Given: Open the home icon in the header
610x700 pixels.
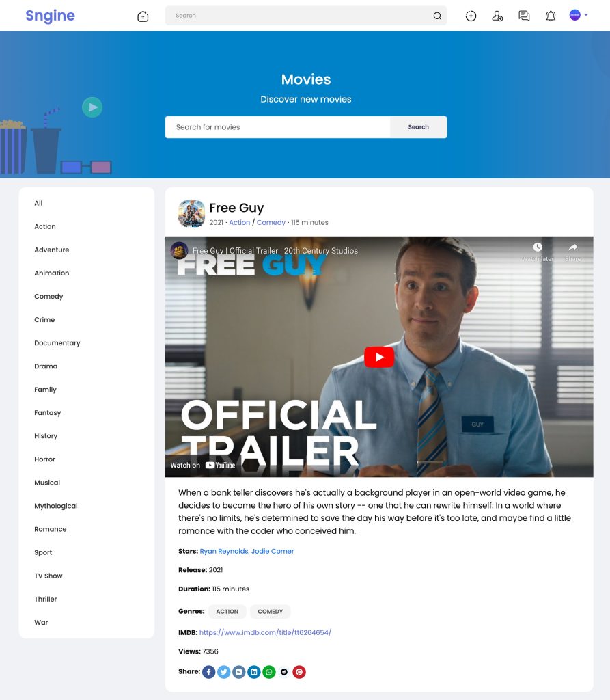Looking at the screenshot, I should (x=143, y=16).
